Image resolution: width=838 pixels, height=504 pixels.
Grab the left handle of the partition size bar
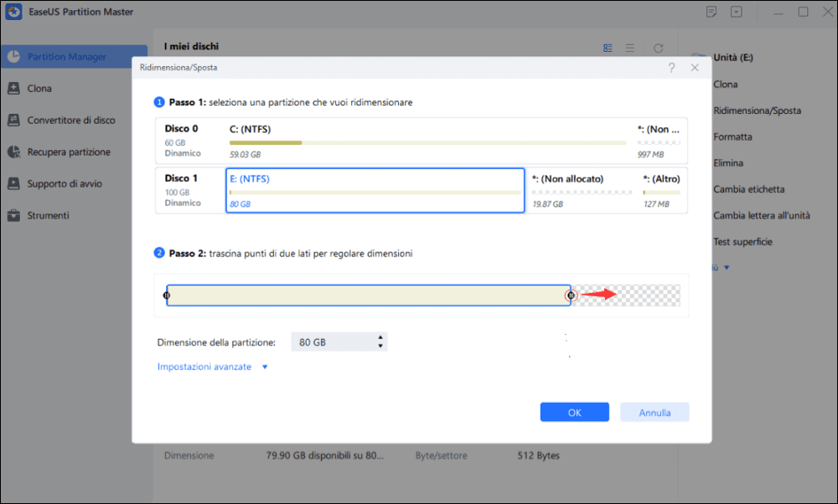coord(167,296)
